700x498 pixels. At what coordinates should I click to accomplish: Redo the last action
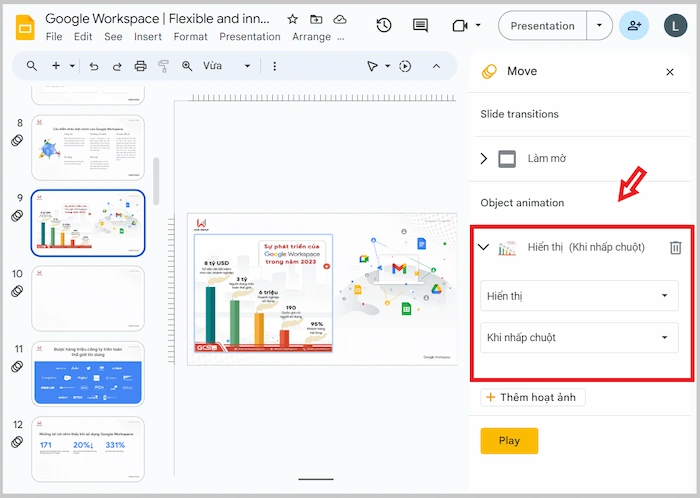[117, 66]
